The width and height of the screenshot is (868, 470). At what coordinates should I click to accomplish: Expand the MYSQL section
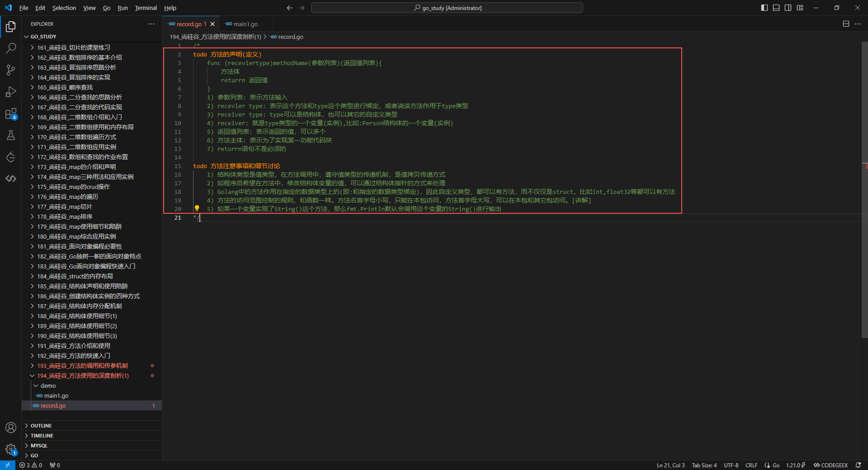click(92, 446)
